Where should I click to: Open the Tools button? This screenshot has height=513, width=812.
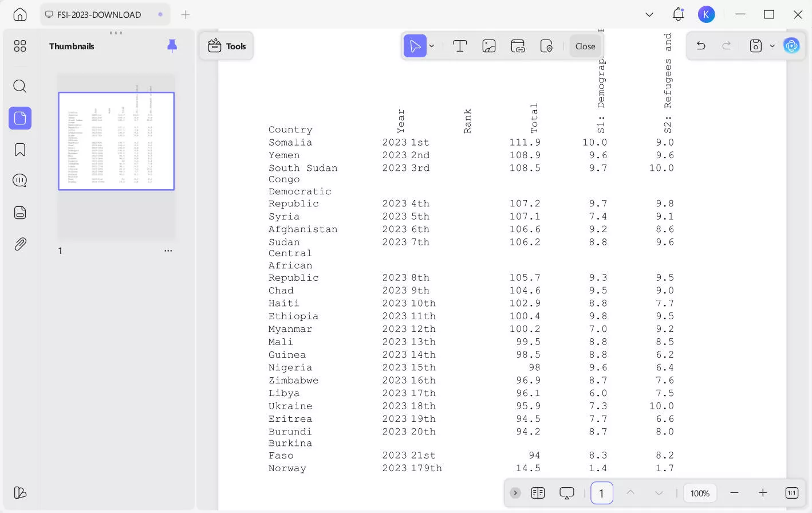[x=227, y=46]
